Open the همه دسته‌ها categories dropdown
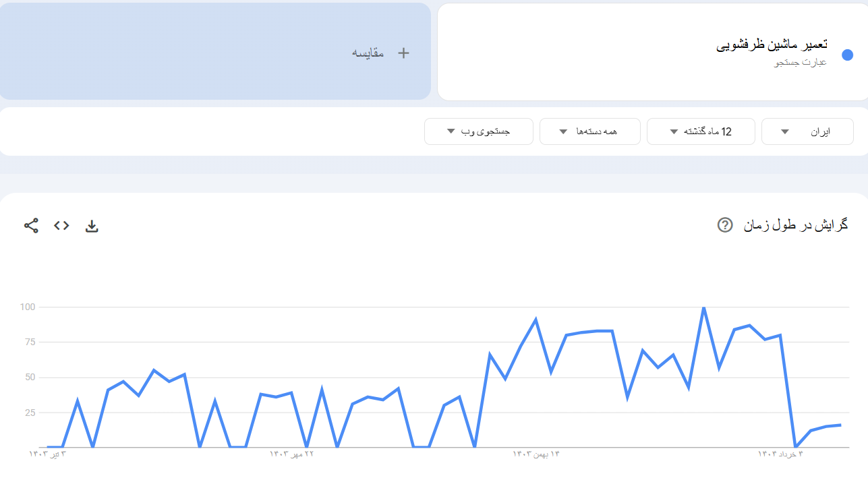This screenshot has width=868, height=480. 589,131
